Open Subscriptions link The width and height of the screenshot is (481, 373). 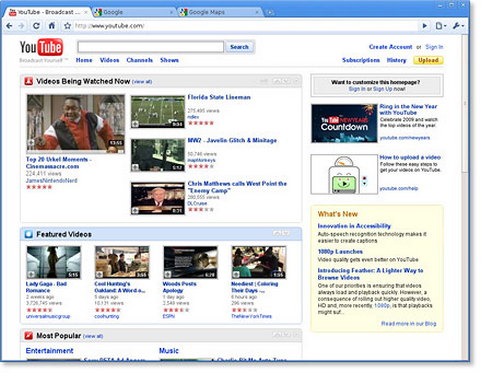(361, 60)
